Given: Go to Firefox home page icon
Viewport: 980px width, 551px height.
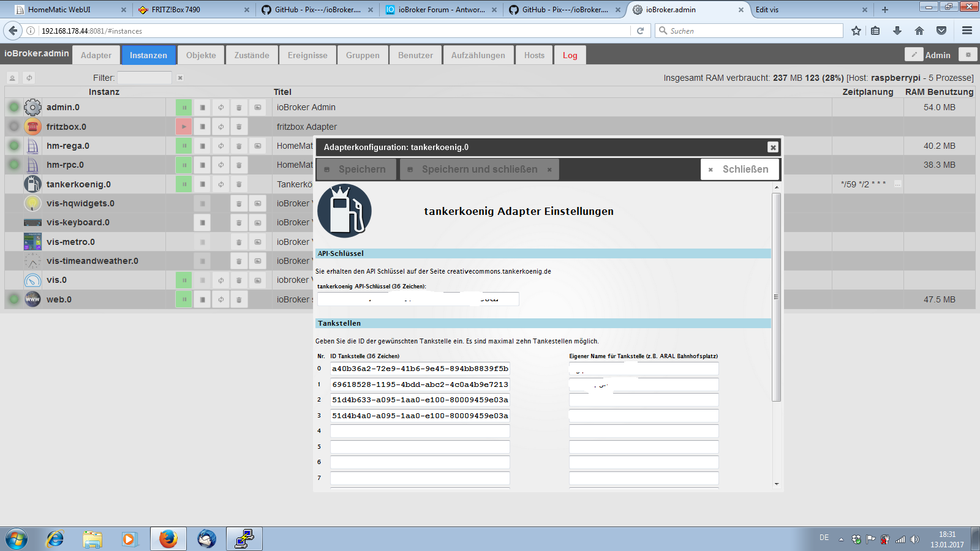Looking at the screenshot, I should [x=919, y=31].
